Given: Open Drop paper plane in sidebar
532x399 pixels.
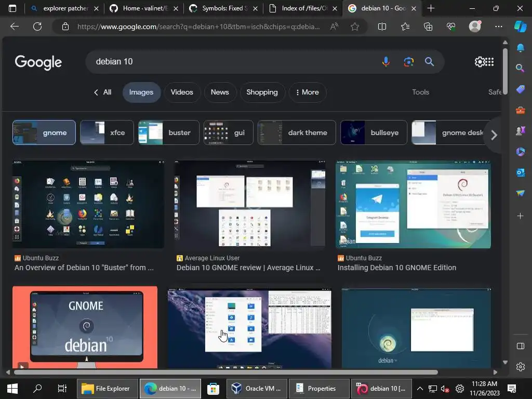Looking at the screenshot, I should coord(520,193).
